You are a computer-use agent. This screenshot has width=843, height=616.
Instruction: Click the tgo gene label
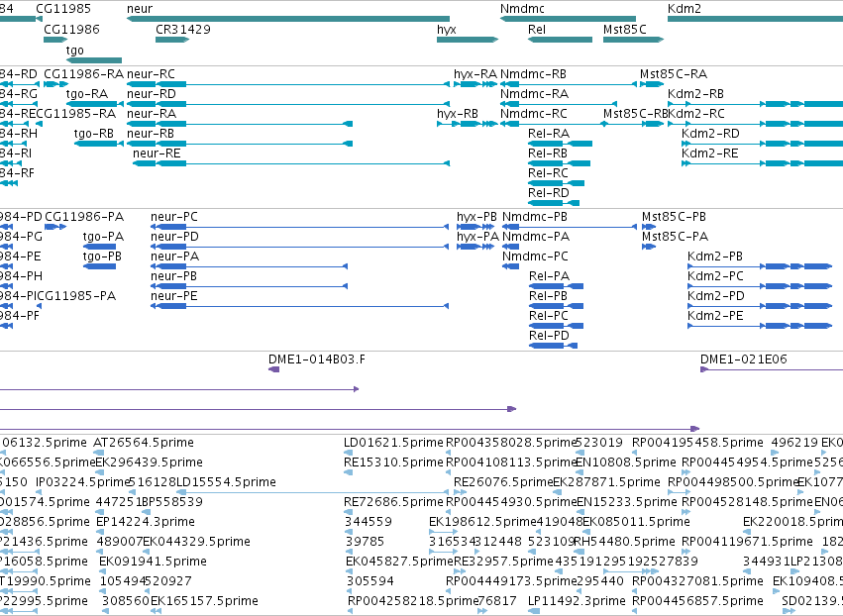[x=75, y=51]
